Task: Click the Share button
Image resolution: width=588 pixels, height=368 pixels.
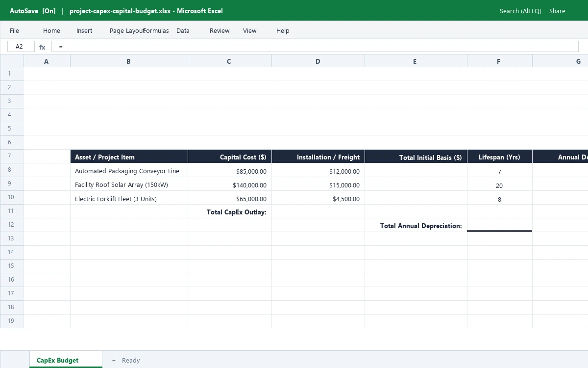Action: [x=557, y=11]
